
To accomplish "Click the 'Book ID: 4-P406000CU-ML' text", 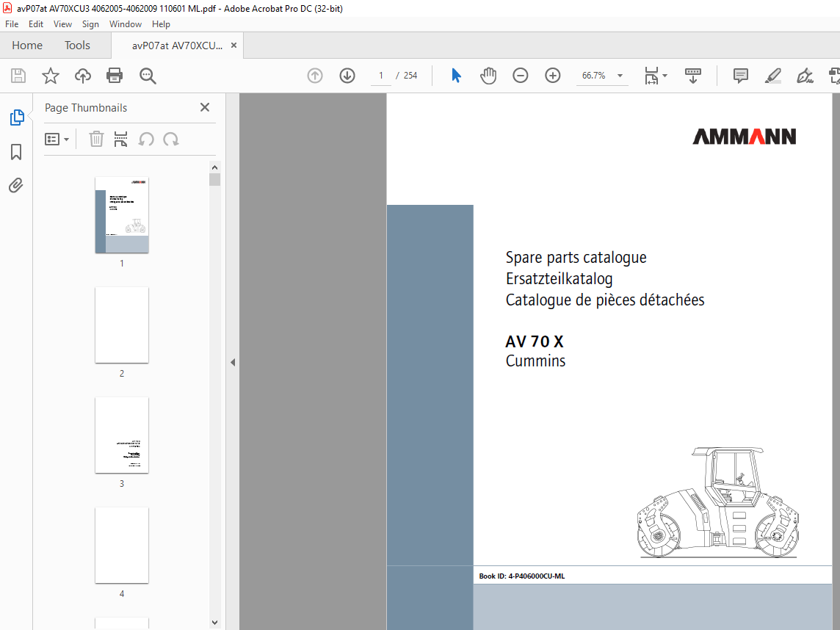I will [522, 576].
